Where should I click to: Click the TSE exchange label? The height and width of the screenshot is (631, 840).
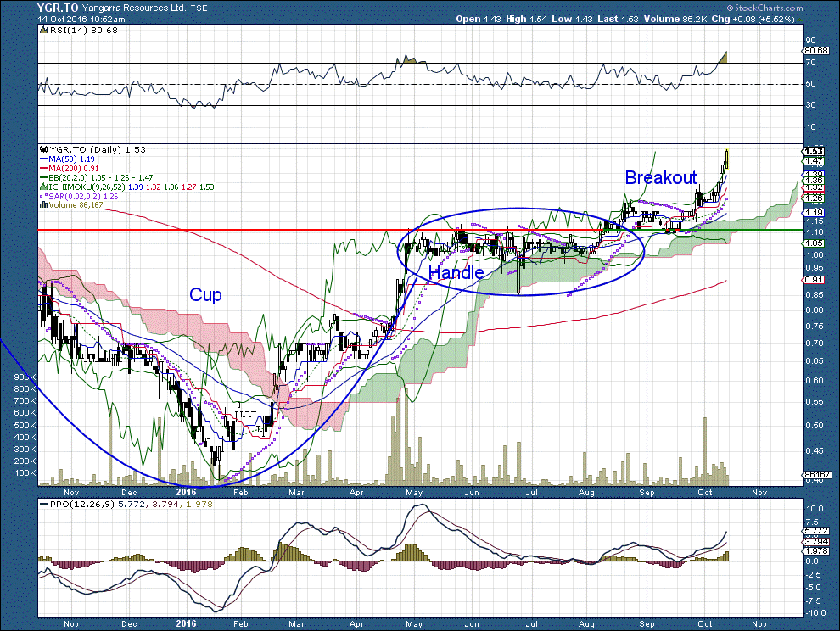pos(199,8)
